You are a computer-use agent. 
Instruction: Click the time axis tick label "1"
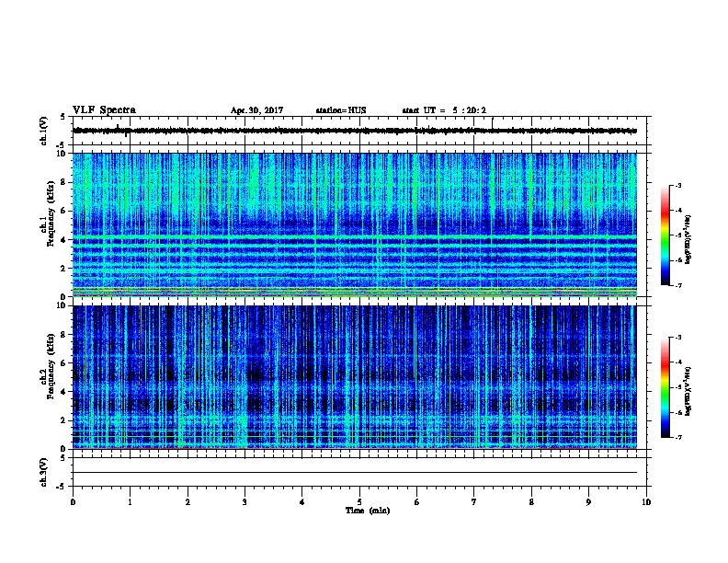tap(130, 502)
